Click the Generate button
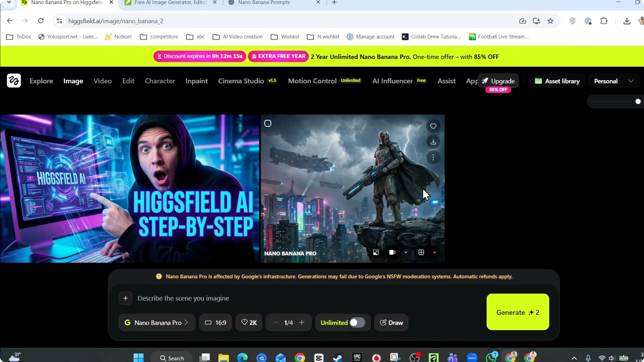This screenshot has height=362, width=644. click(518, 312)
